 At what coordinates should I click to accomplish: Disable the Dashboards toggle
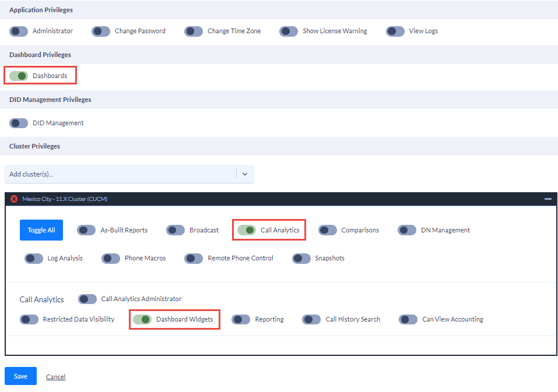(x=19, y=76)
